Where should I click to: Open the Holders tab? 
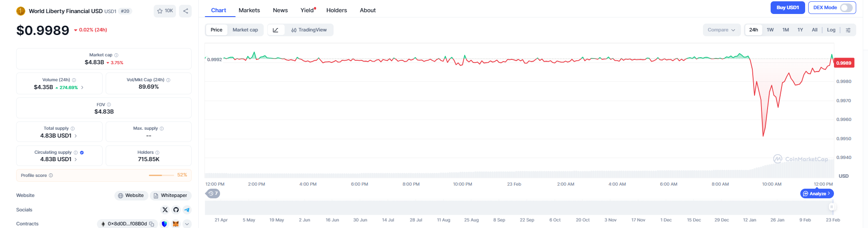336,10
